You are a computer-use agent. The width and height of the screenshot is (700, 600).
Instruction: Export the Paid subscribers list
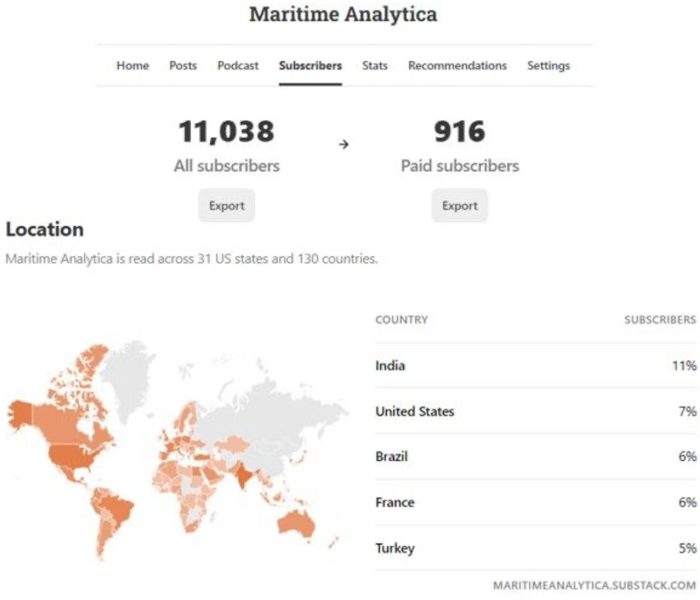[460, 206]
